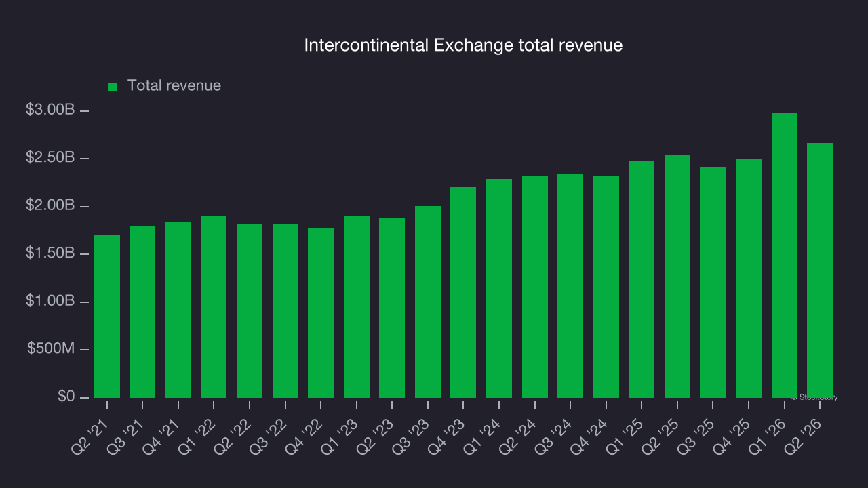Select the Q1 '24 revenue bar
Viewport: 868px width, 488px height.
499,288
